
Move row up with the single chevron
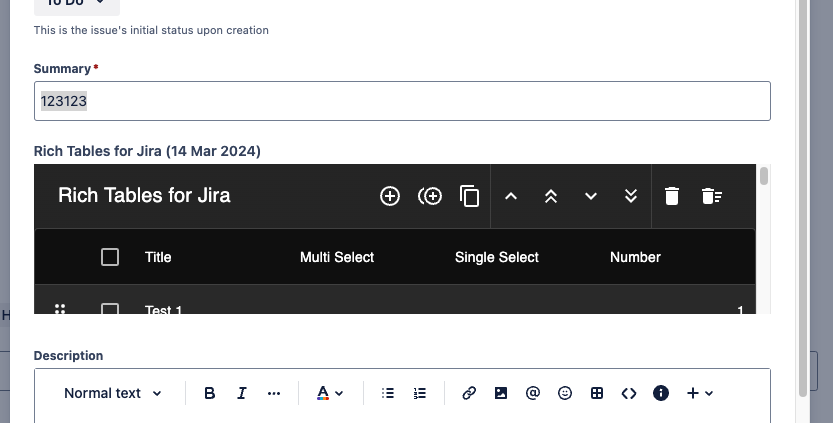[x=511, y=196]
